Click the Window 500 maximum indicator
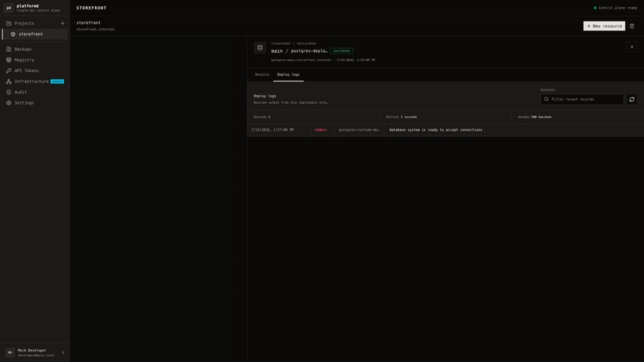 pyautogui.click(x=535, y=117)
